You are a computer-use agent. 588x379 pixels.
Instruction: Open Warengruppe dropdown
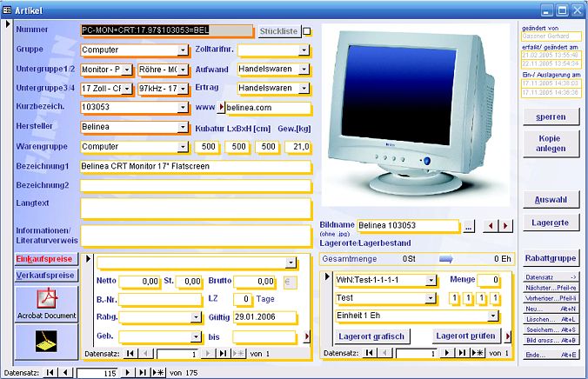183,146
